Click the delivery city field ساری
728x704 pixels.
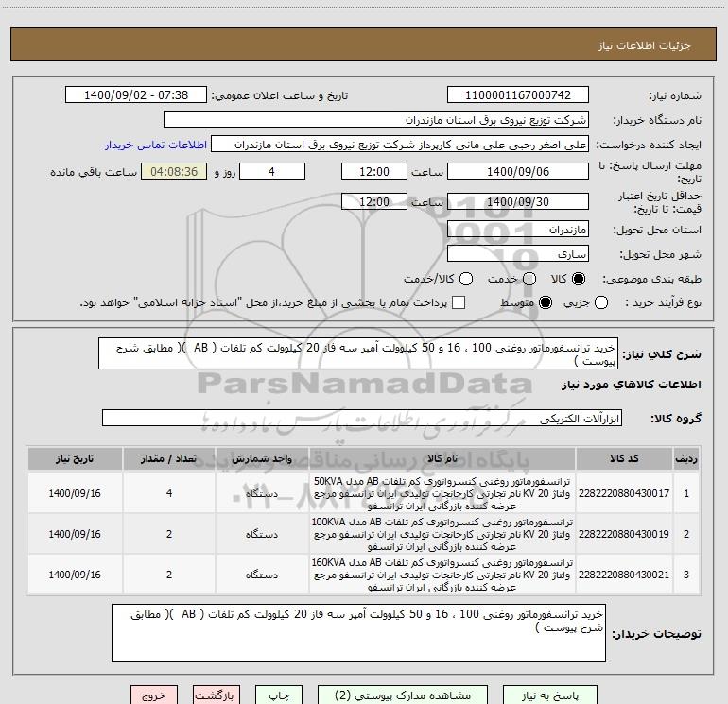pos(518,253)
